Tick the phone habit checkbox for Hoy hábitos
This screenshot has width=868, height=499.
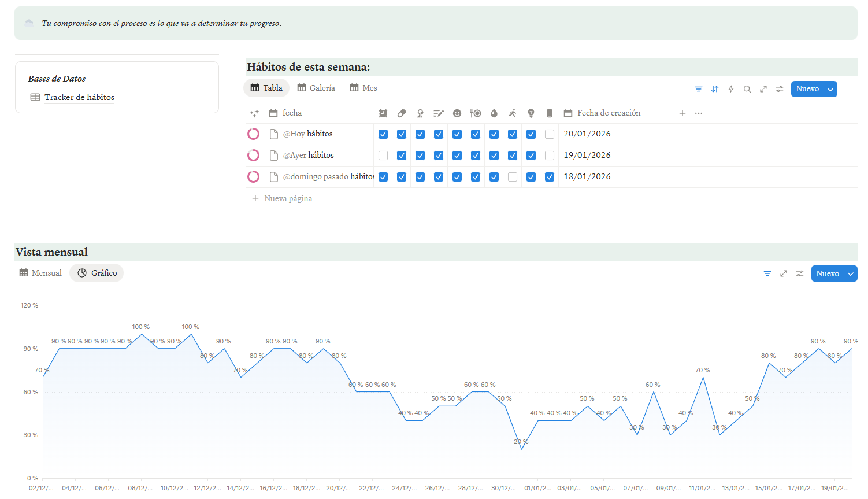click(550, 134)
